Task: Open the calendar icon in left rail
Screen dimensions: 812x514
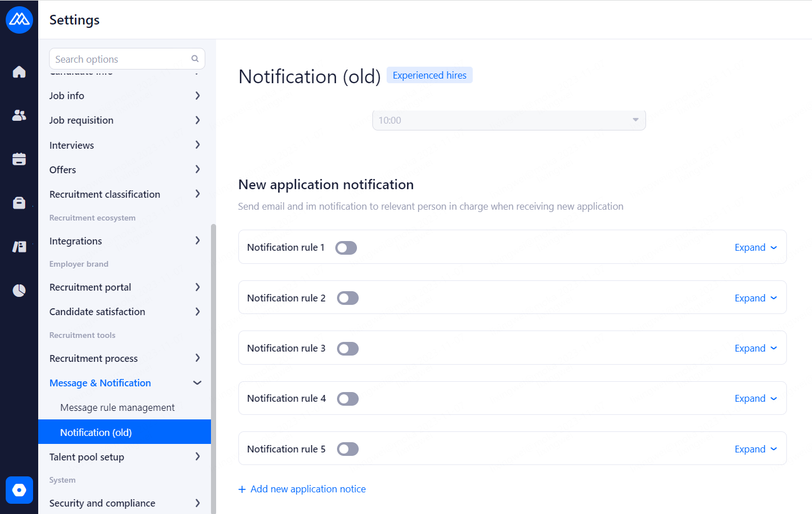Action: coord(19,159)
